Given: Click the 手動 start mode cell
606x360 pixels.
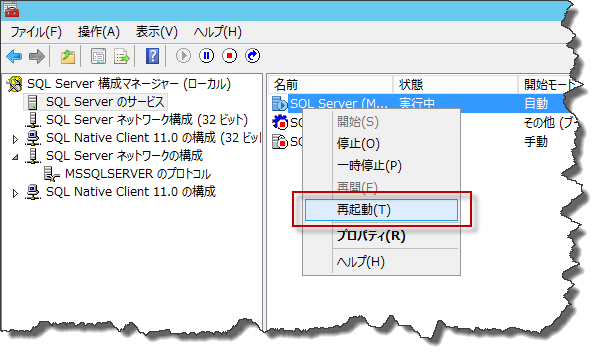Looking at the screenshot, I should click(536, 142).
